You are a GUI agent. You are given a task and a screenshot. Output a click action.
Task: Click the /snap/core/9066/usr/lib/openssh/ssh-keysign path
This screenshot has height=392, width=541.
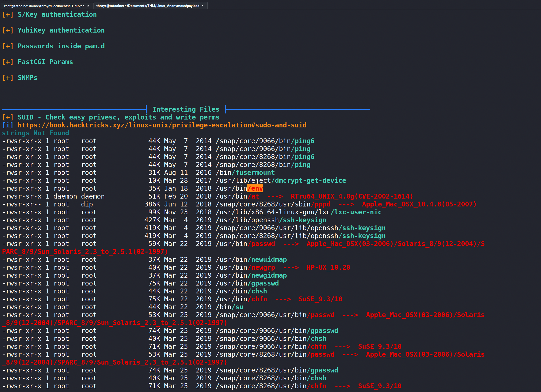tap(301, 228)
